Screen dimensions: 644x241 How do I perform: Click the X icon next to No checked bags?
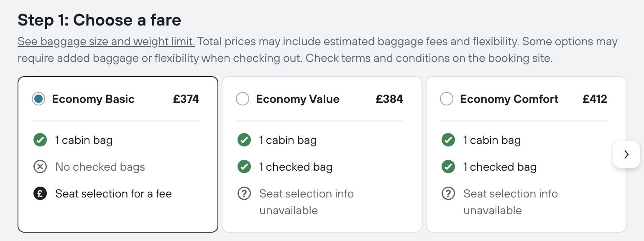tap(40, 167)
